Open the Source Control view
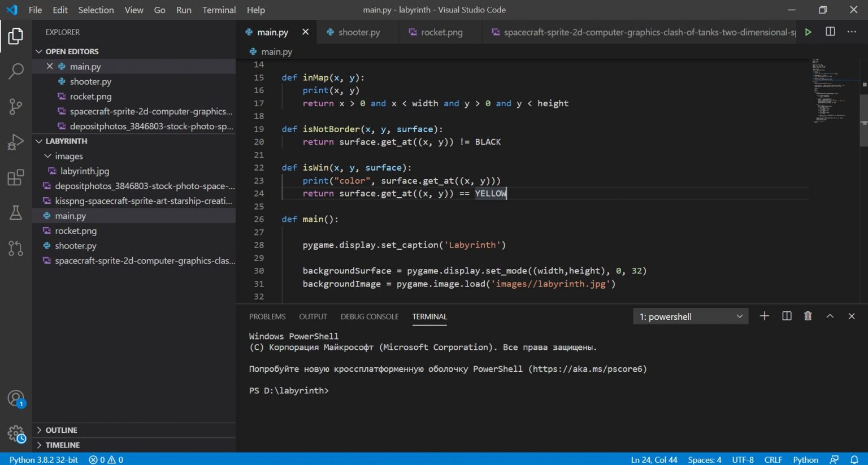 pyautogui.click(x=16, y=106)
